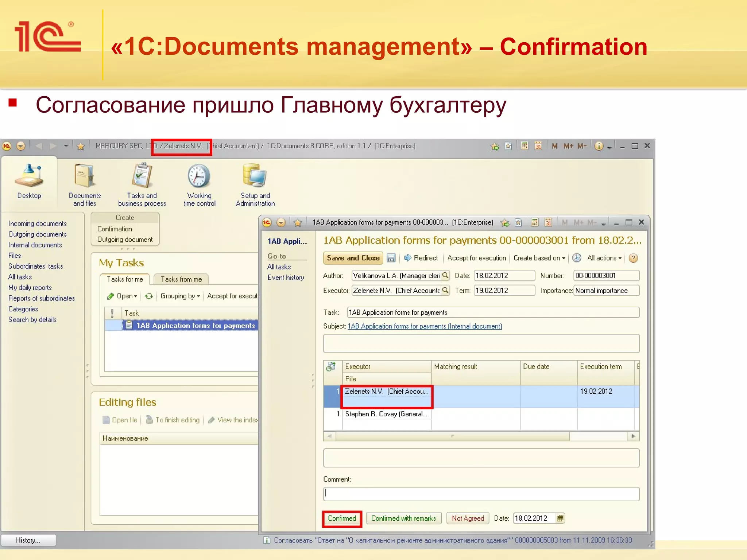Click calendar icon in task window title bar

pyautogui.click(x=548, y=222)
